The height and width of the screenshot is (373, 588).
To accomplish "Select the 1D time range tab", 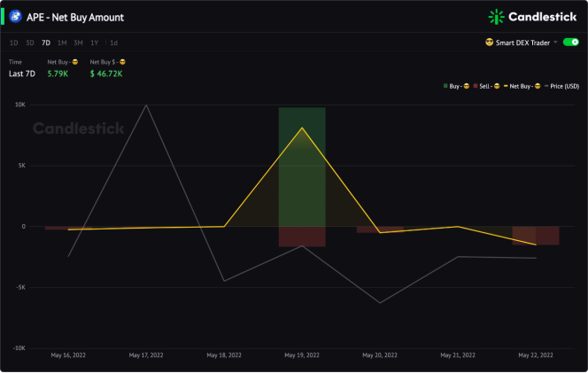I will pos(13,43).
